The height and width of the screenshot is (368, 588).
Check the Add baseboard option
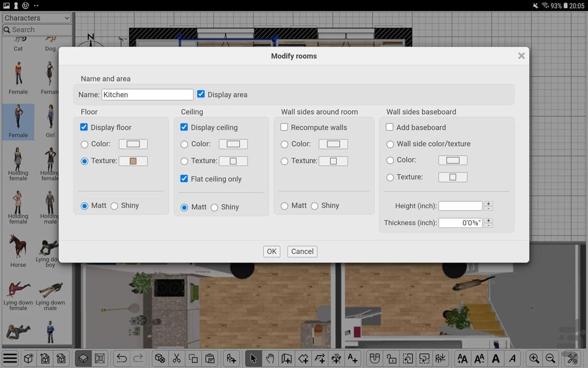pyautogui.click(x=390, y=128)
